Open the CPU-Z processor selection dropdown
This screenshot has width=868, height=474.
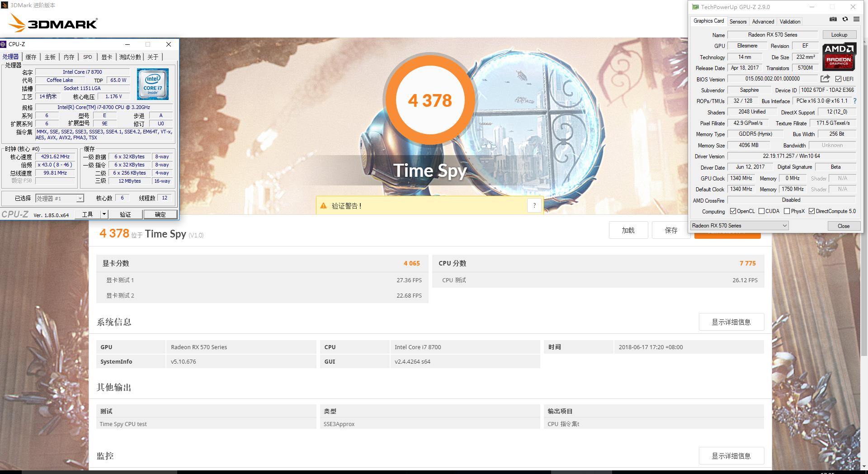(60, 198)
